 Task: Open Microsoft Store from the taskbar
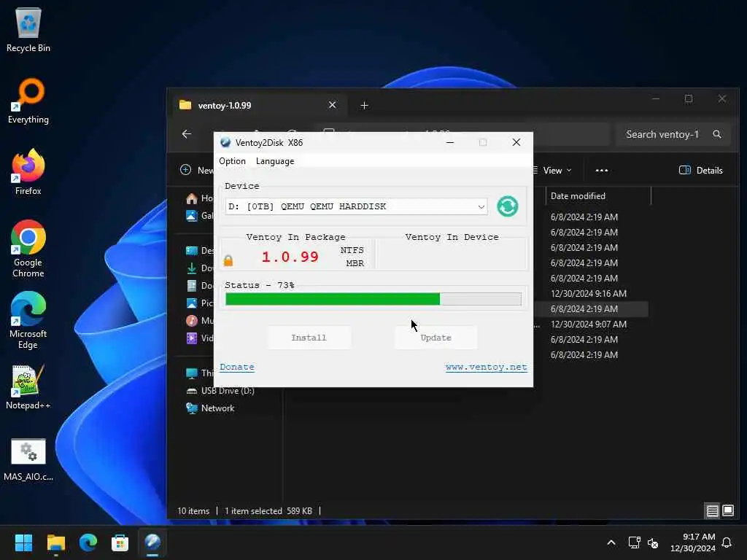point(120,542)
